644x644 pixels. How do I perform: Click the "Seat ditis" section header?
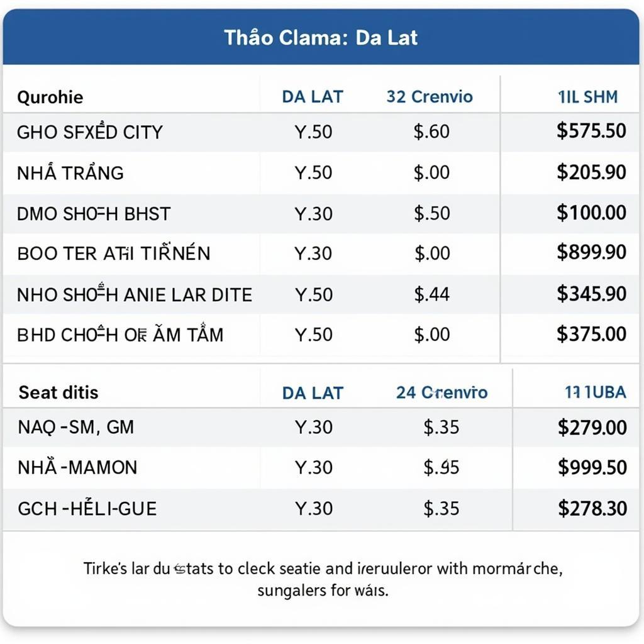(x=58, y=392)
